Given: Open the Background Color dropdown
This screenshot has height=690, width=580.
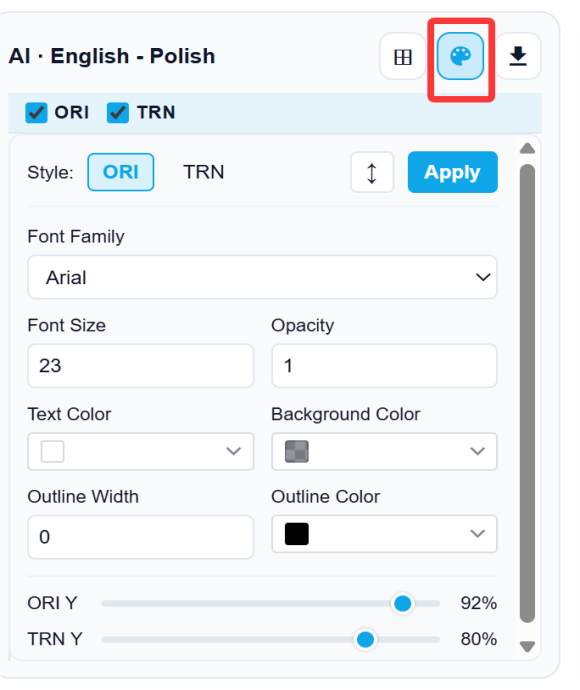Looking at the screenshot, I should point(384,451).
